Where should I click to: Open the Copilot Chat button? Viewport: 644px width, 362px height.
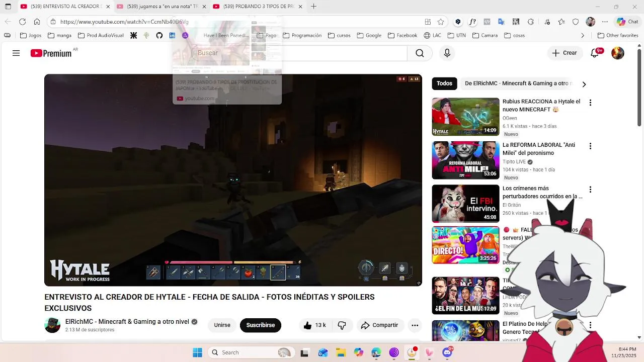627,22
